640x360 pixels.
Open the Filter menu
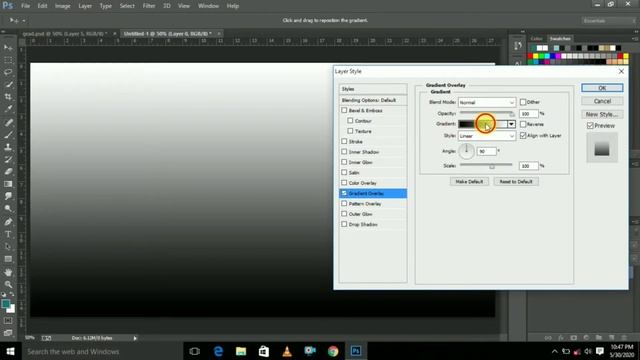(x=149, y=6)
